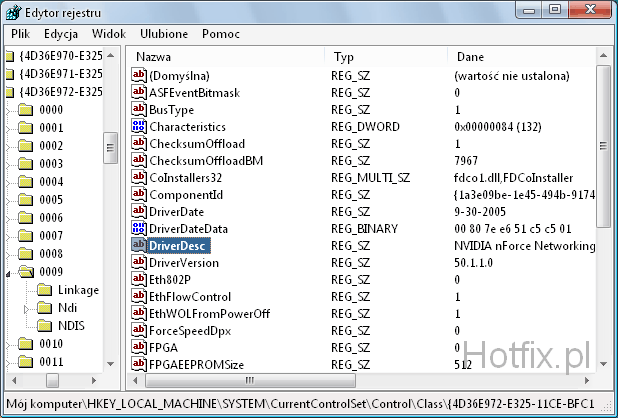Screen dimensions: 618x418
Task: Open the Ulubione menu
Action: point(163,33)
